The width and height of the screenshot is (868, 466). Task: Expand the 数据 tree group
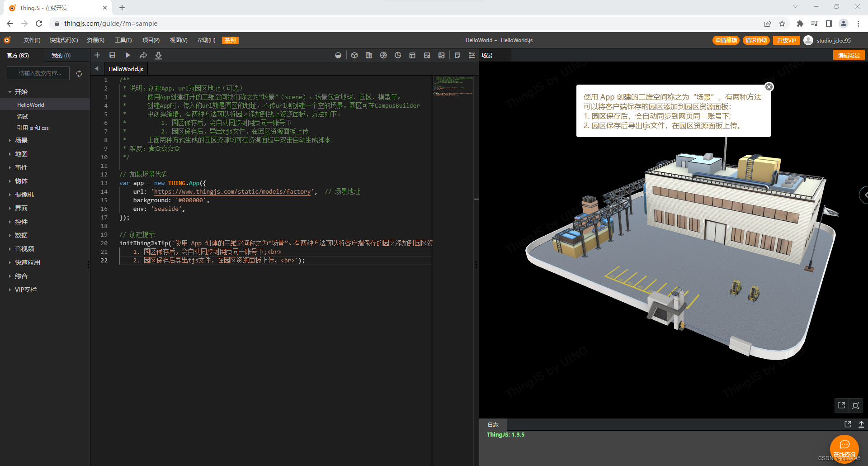point(9,236)
